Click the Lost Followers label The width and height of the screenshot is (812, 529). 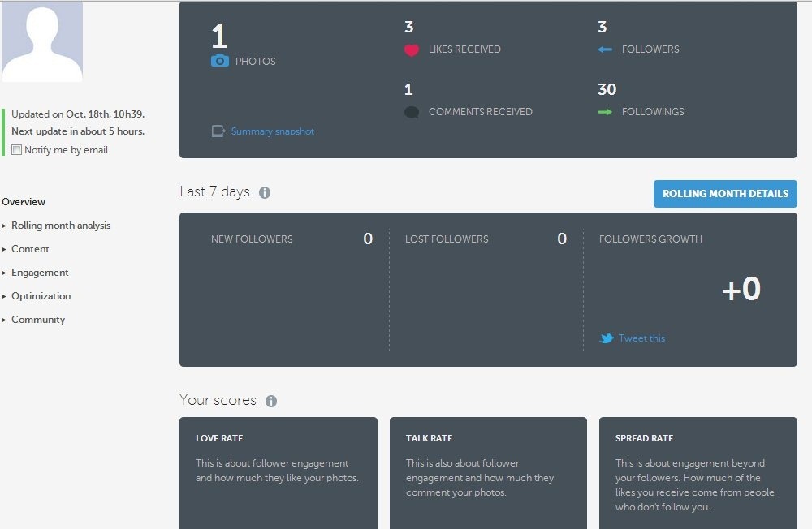click(447, 239)
